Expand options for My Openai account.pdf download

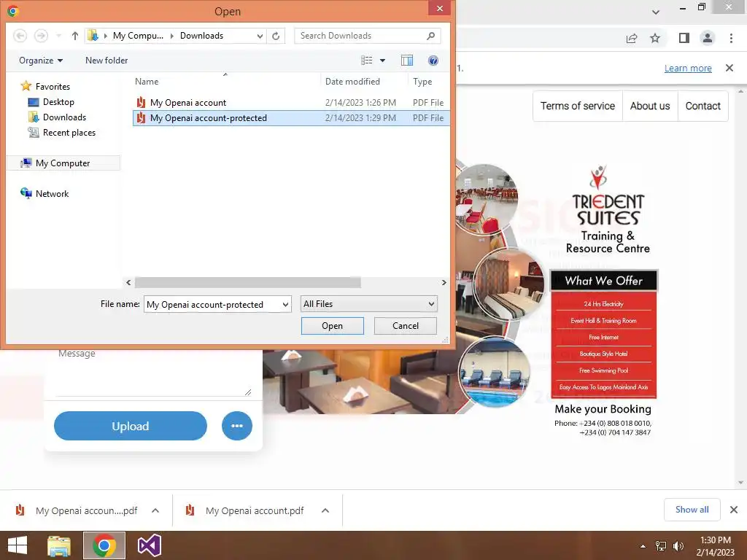[x=325, y=510]
